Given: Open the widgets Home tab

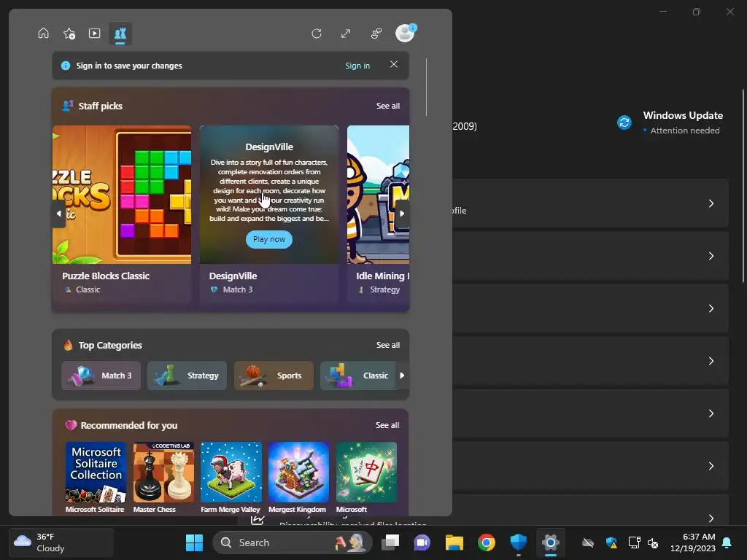Looking at the screenshot, I should coord(43,34).
